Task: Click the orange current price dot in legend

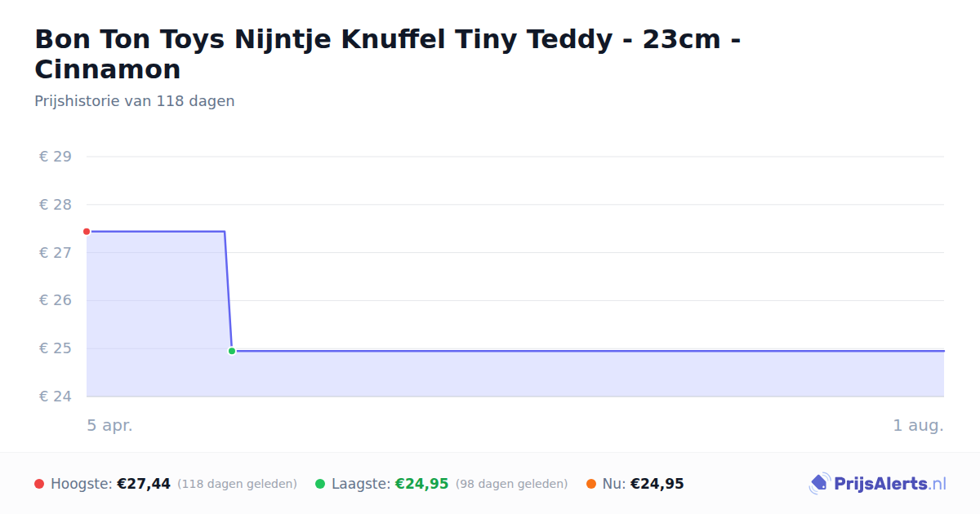Action: [591, 484]
